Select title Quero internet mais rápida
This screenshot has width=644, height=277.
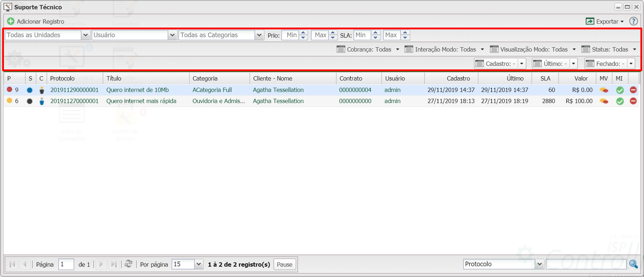(141, 101)
